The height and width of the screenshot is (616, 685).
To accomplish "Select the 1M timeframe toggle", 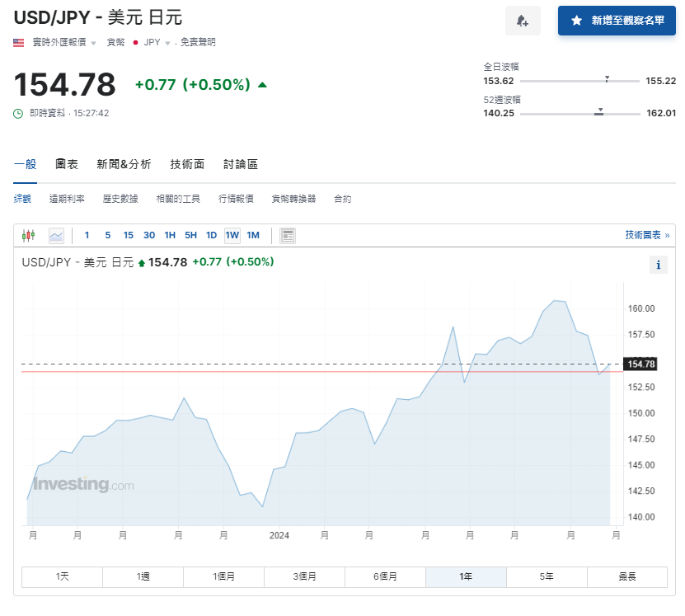I will 253,235.
